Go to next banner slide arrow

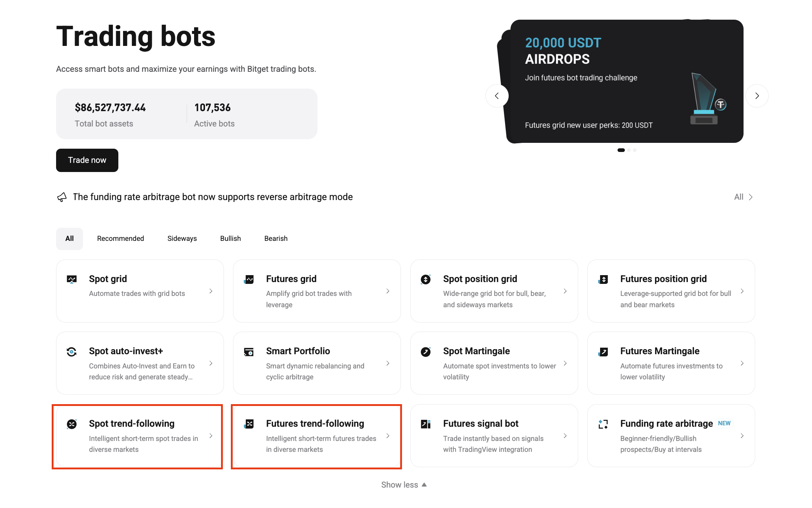point(757,96)
